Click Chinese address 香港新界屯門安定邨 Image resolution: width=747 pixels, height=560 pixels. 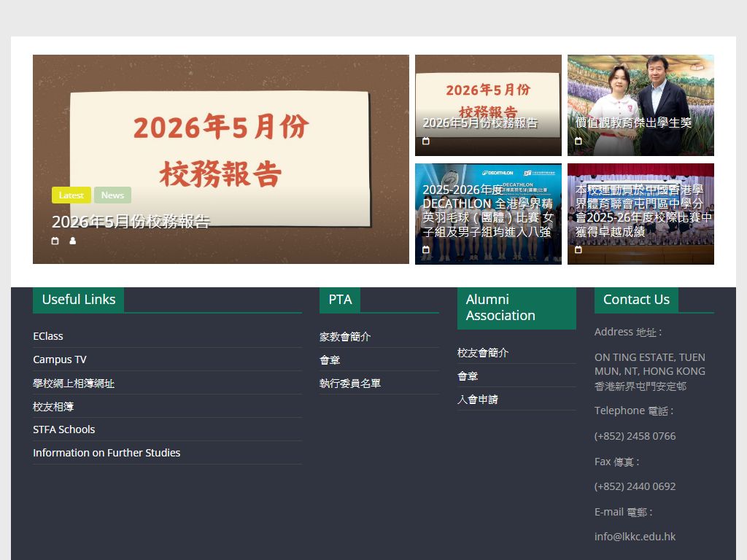[640, 386]
